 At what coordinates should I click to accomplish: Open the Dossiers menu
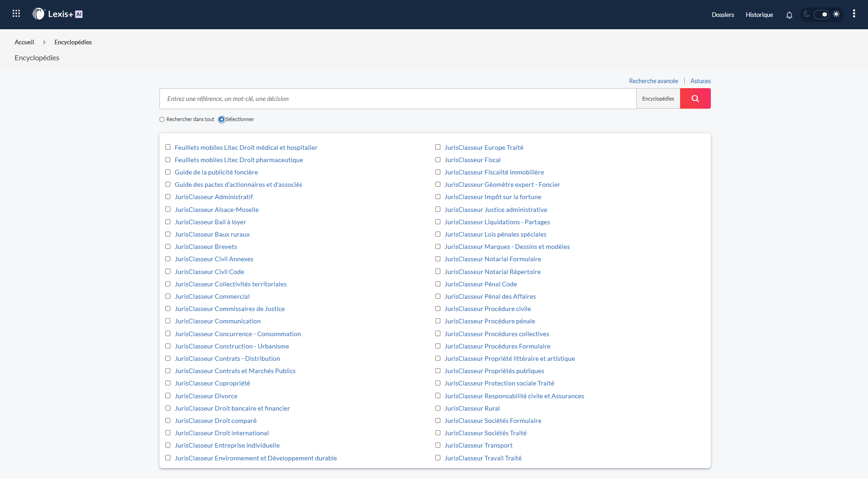723,15
